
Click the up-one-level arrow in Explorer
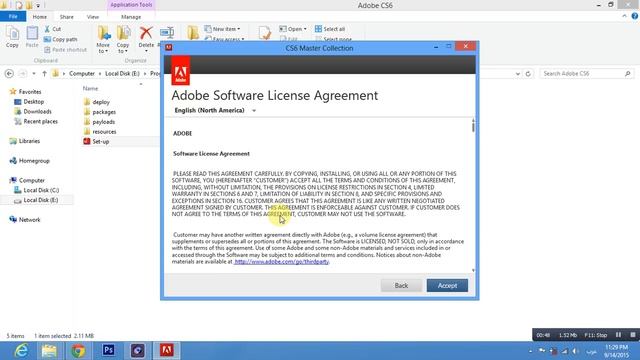click(x=44, y=73)
